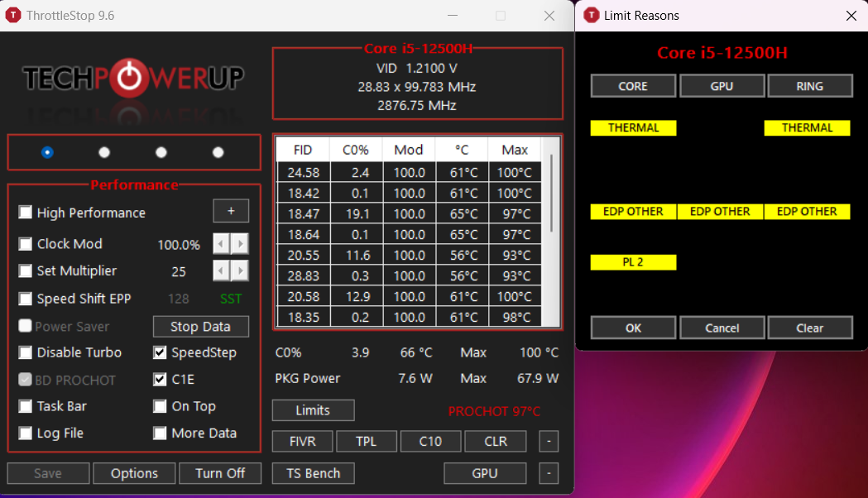Open the Limits window
The width and height of the screenshot is (868, 498).
(x=313, y=410)
